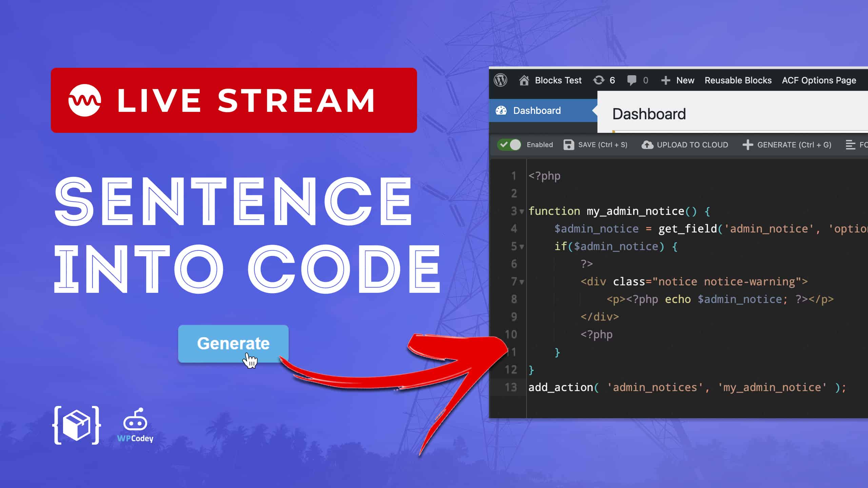The width and height of the screenshot is (868, 488).
Task: Collapse the div fold arrow on line 7
Action: coord(522,282)
